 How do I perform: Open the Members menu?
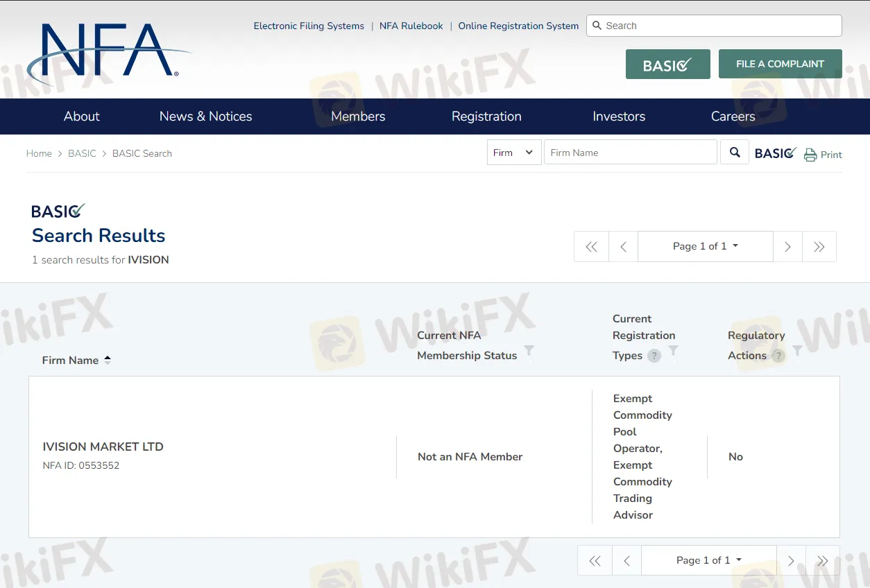[358, 116]
